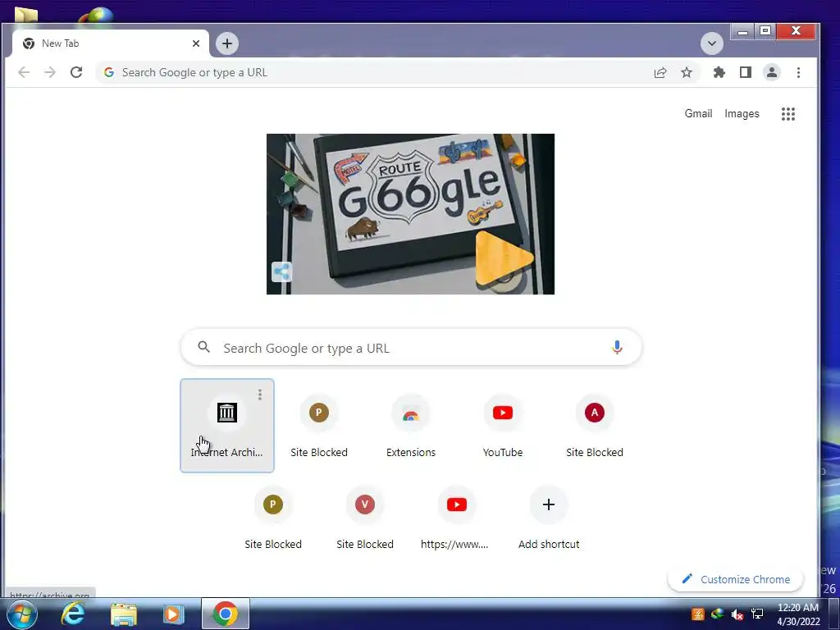This screenshot has height=630, width=840.
Task: Launch Internet Explorer from taskbar
Action: [73, 614]
